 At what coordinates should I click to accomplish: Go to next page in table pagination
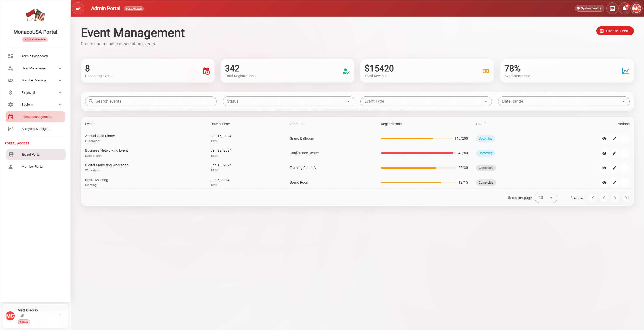(x=615, y=198)
